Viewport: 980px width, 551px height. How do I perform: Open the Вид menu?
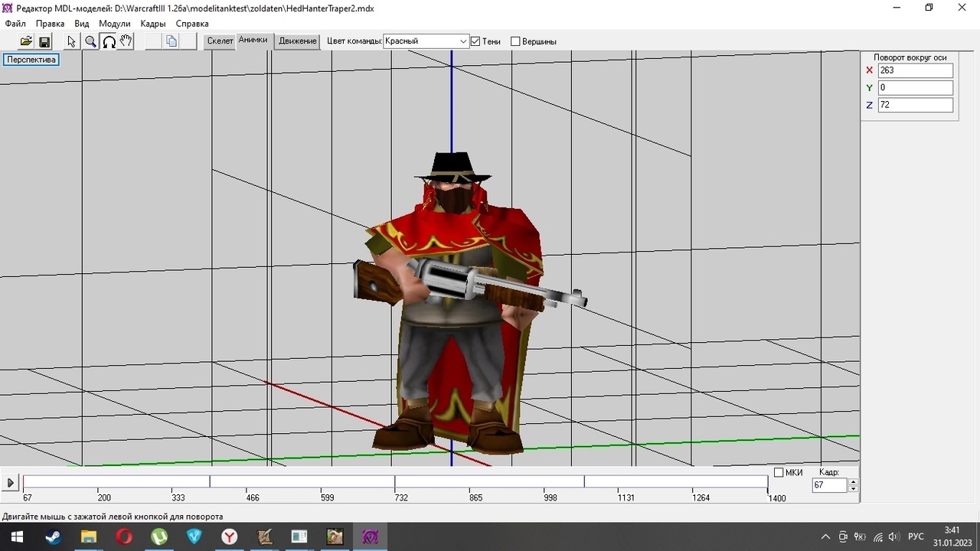[82, 24]
